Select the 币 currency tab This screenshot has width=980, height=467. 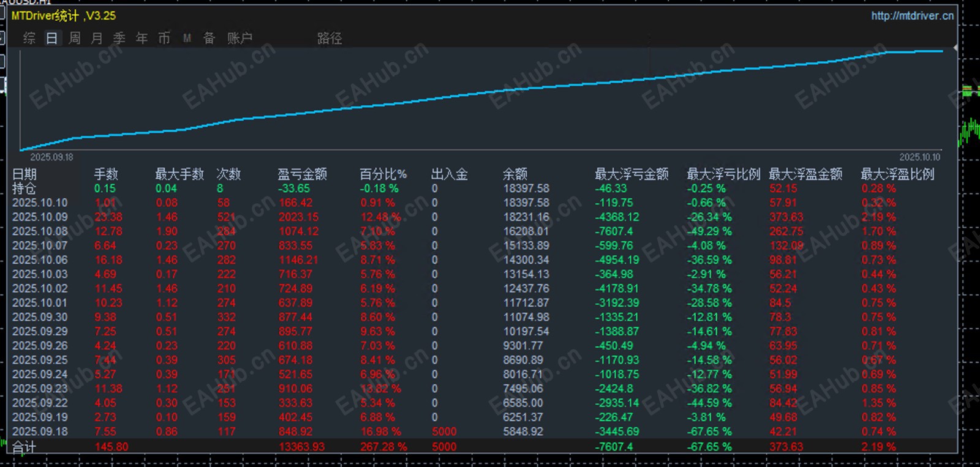point(164,39)
